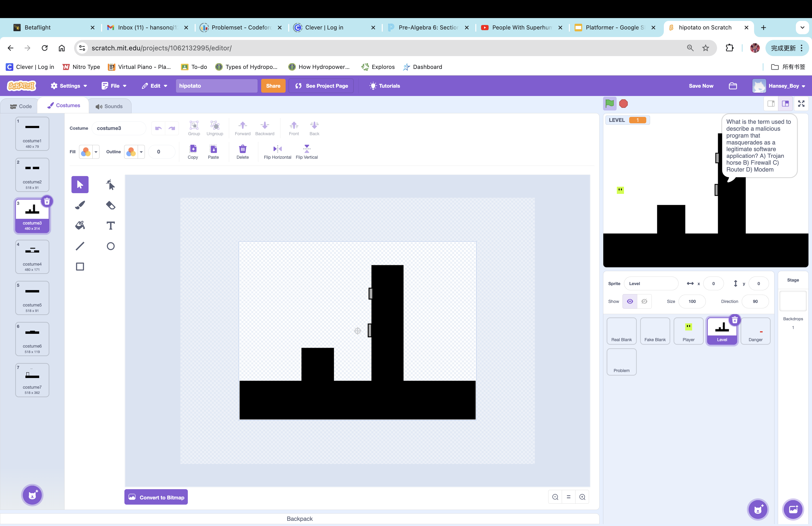Select the Eraser tool

111,205
